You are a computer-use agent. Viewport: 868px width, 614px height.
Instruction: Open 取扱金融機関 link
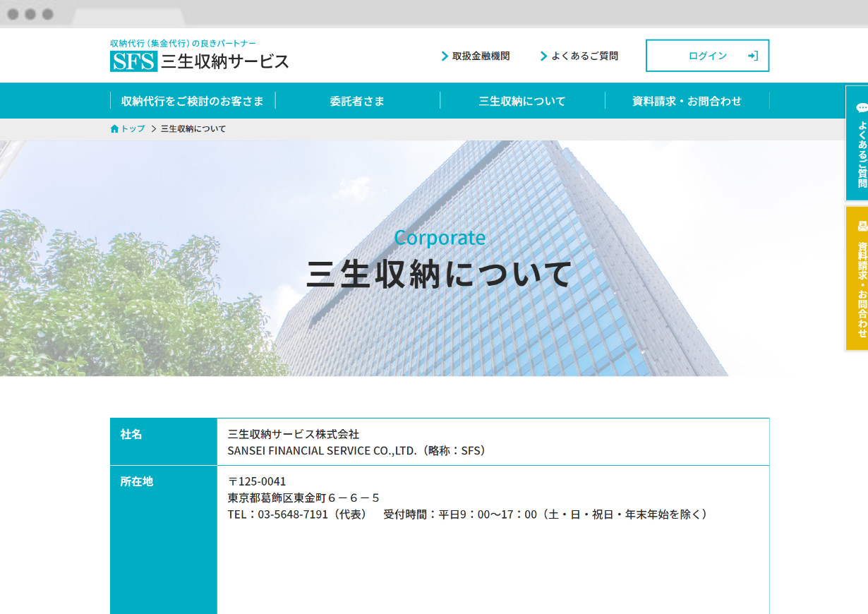click(x=481, y=56)
